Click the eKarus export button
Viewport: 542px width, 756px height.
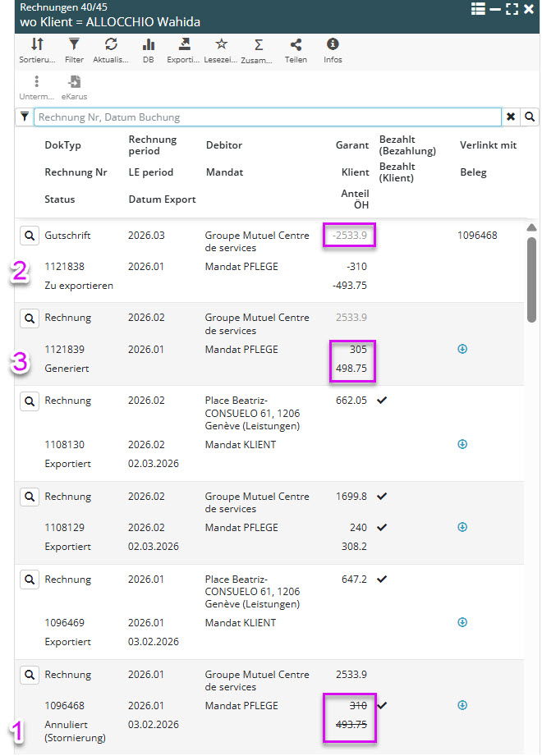[x=74, y=82]
